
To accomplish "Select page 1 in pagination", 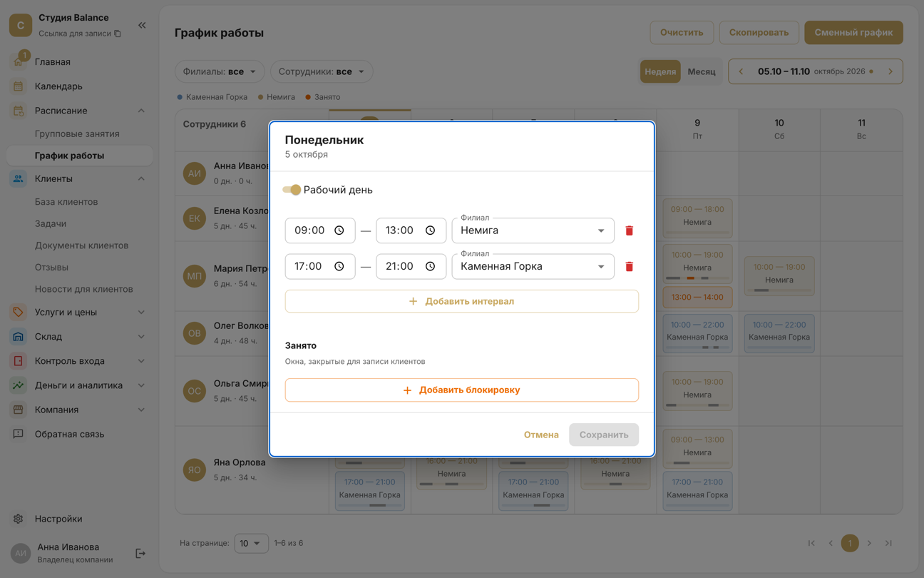I will (850, 543).
